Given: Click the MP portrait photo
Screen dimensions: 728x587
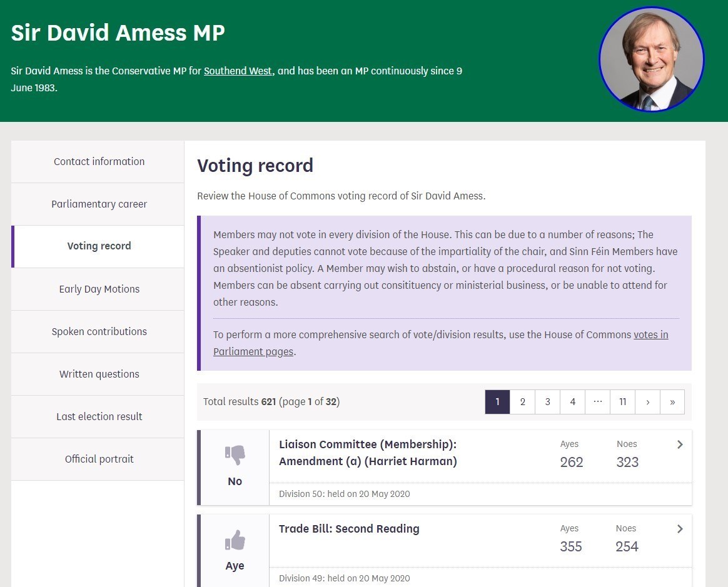Looking at the screenshot, I should coord(652,60).
